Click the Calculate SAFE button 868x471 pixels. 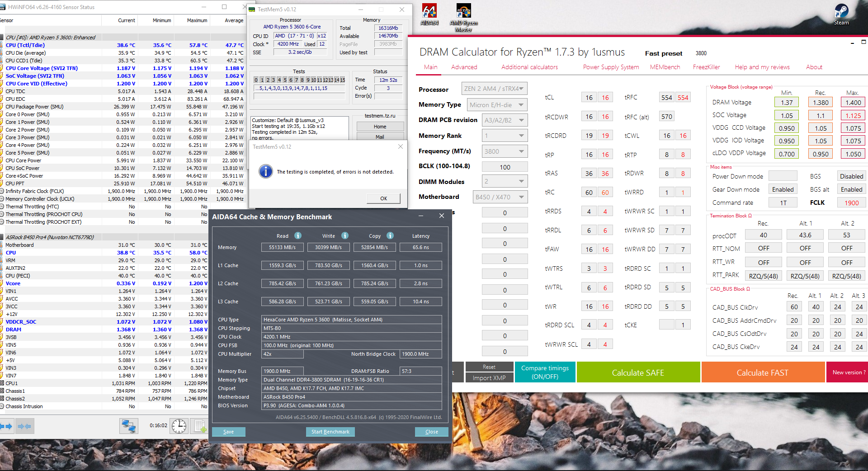click(638, 372)
